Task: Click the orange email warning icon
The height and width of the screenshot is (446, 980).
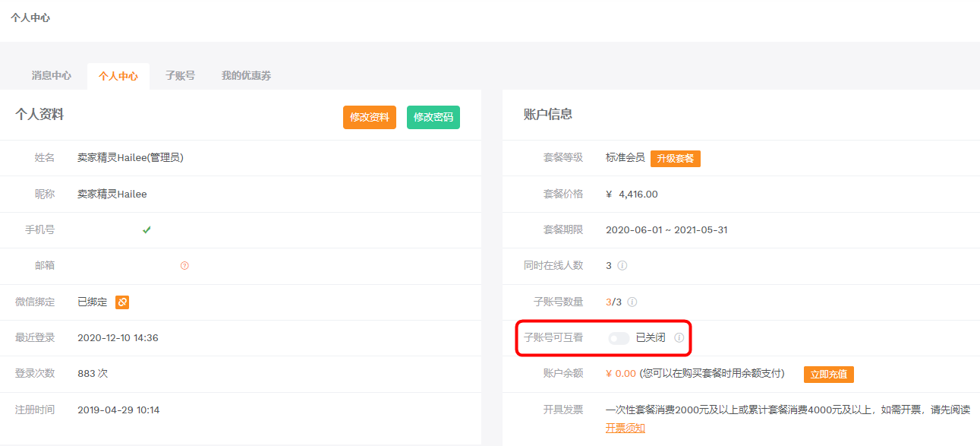Action: (184, 266)
